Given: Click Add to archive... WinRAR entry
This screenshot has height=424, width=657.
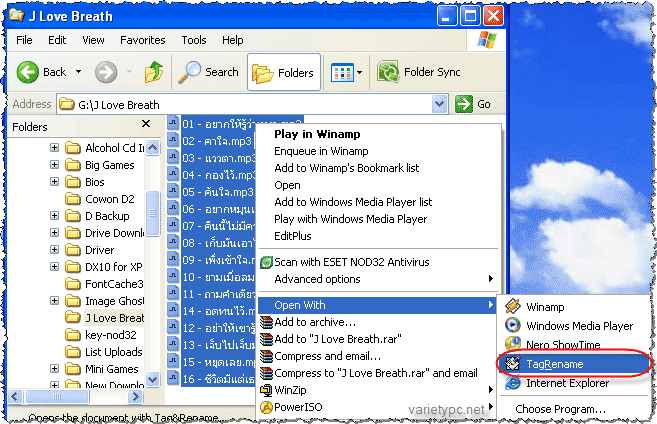Looking at the screenshot, I should click(x=379, y=322).
